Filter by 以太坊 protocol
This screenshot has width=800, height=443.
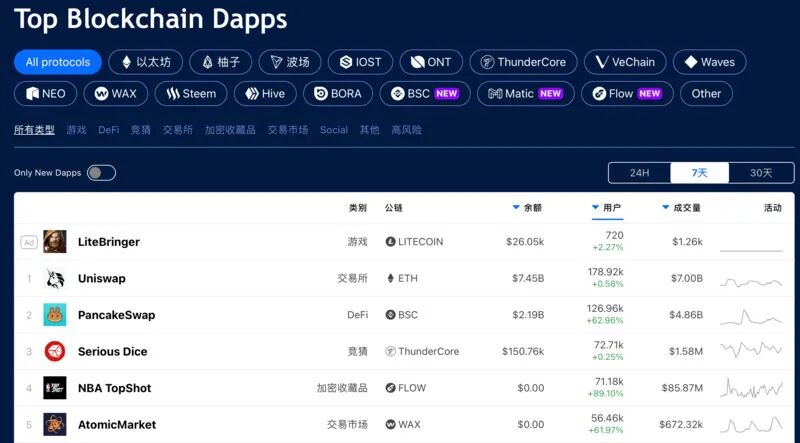pos(146,62)
